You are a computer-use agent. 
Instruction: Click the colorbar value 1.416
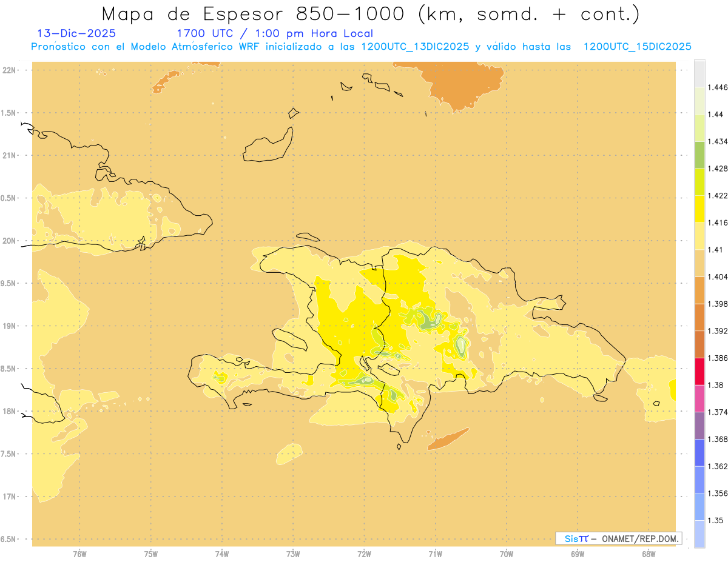(716, 222)
